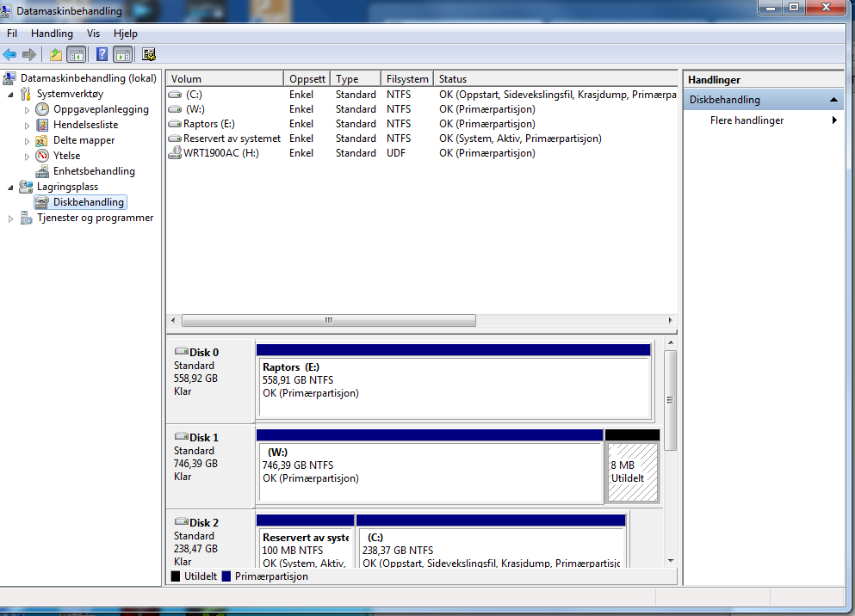Sort by the Oppsett column header

307,79
